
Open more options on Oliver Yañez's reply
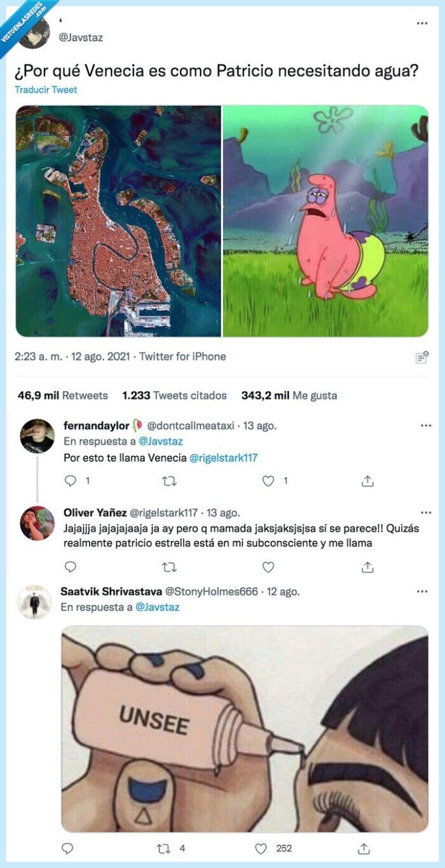point(425,512)
